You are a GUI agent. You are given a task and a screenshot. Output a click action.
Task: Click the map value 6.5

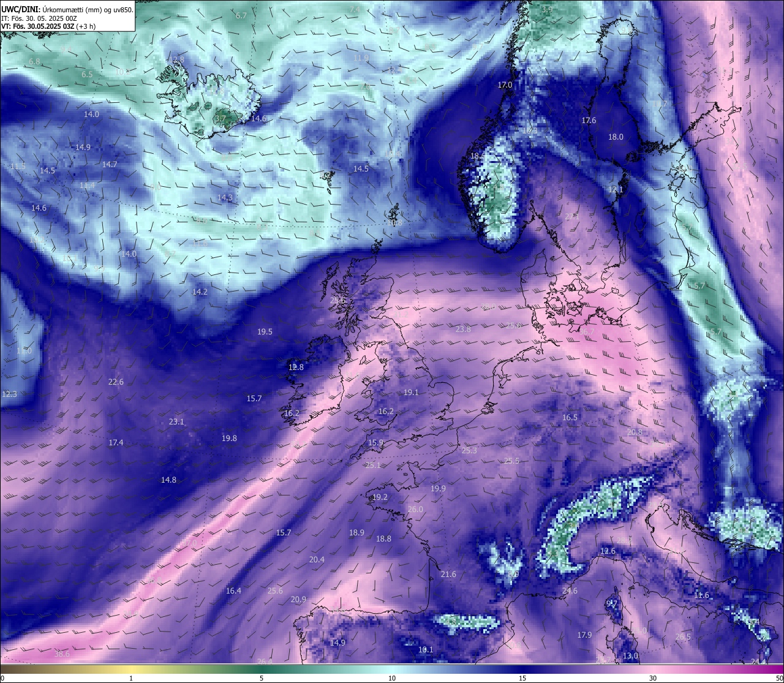(x=87, y=74)
